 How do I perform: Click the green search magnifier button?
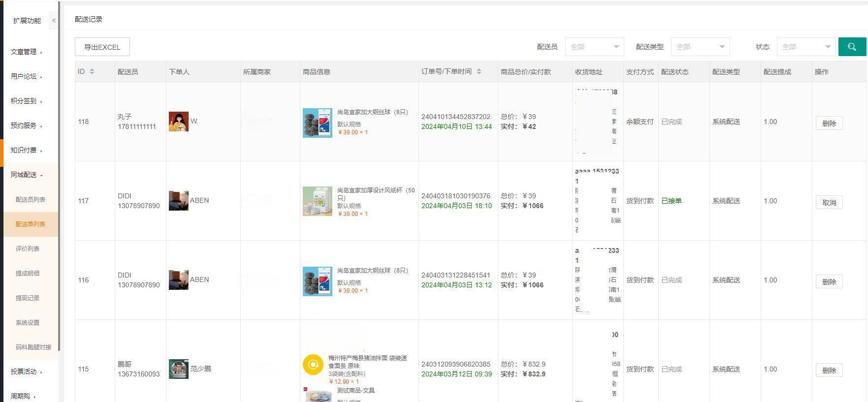[852, 47]
